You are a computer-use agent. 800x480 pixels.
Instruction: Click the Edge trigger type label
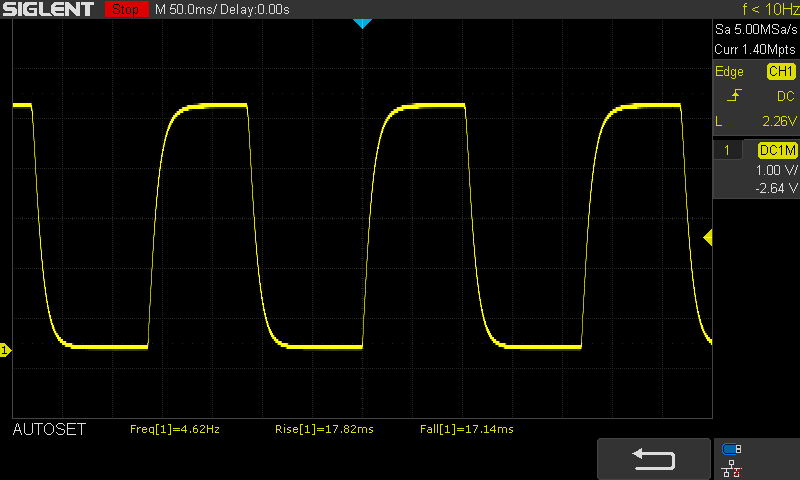click(729, 71)
